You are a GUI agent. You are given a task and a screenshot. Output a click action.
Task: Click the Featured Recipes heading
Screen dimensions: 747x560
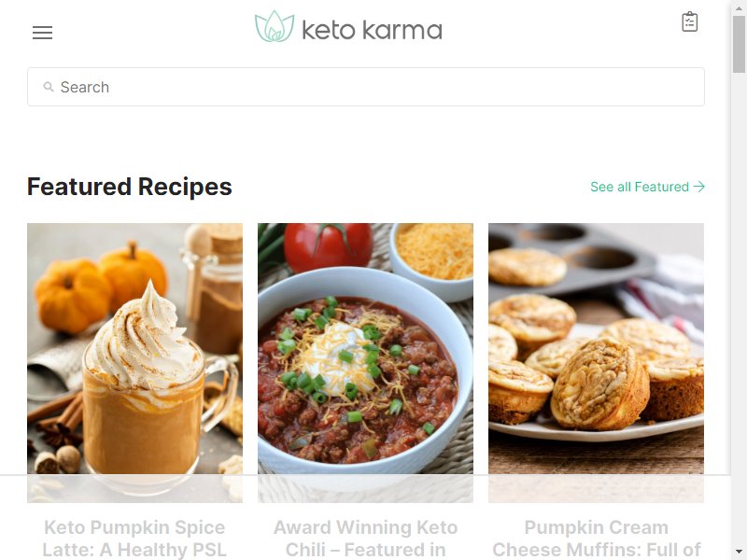[x=130, y=187]
